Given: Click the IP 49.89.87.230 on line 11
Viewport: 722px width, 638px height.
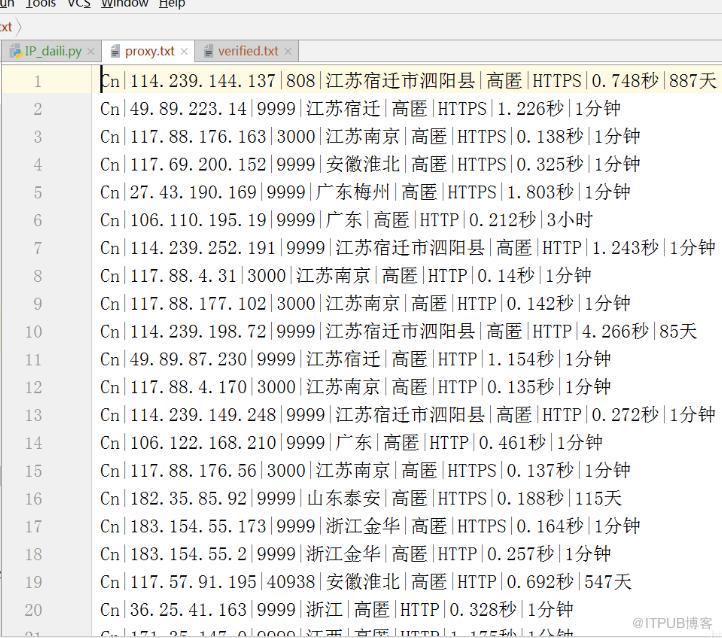Looking at the screenshot, I should 188,360.
